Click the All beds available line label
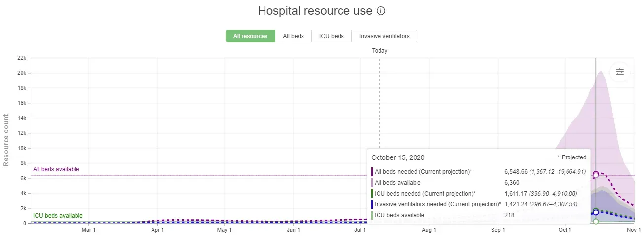The height and width of the screenshot is (236, 644). coord(56,169)
